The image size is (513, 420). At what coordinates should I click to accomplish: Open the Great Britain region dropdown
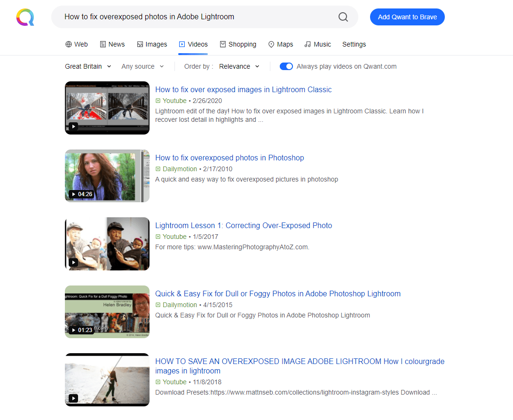(x=88, y=66)
